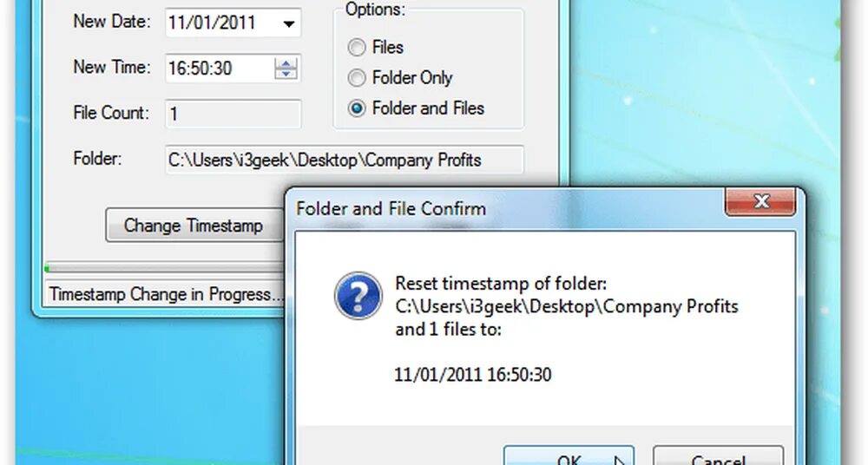
Task: Open the New Date dropdown arrow
Action: [x=288, y=23]
